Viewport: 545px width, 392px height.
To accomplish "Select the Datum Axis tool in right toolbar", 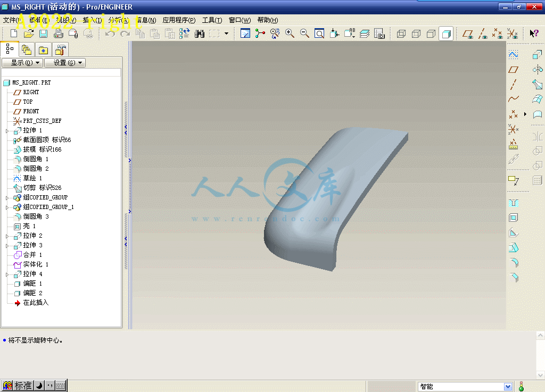I will click(x=514, y=85).
